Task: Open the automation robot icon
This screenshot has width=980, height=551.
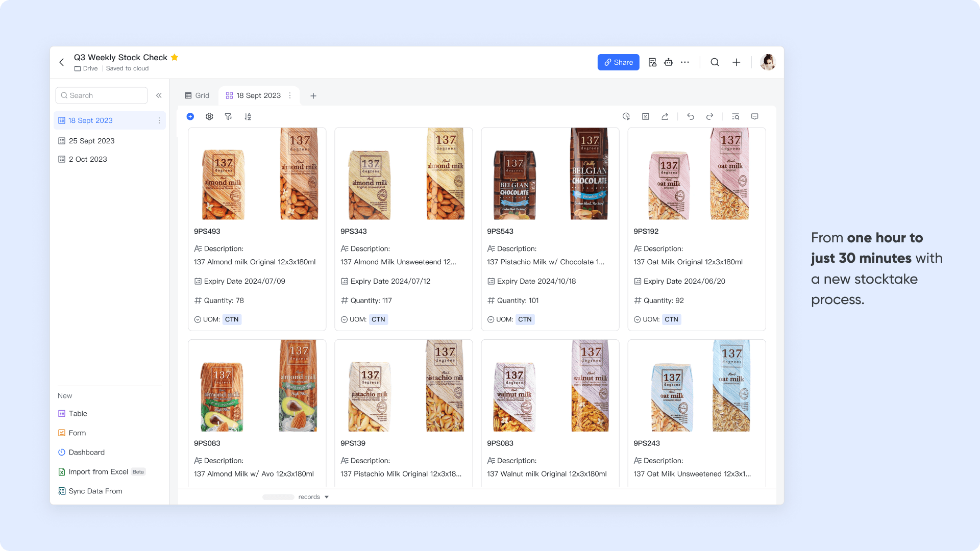Action: click(x=668, y=62)
